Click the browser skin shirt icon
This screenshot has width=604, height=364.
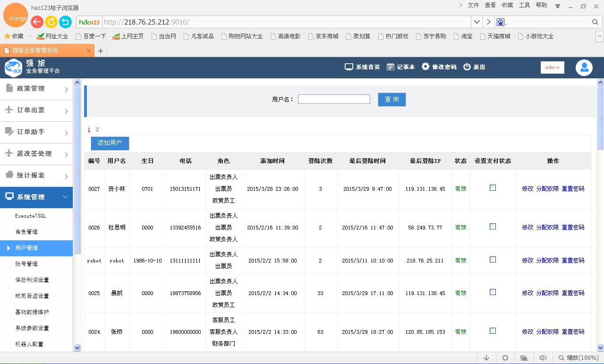coord(557,6)
